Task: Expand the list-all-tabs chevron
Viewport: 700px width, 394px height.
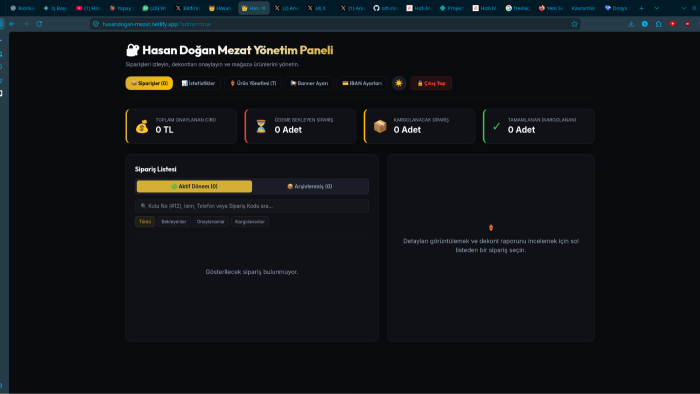Action: pyautogui.click(x=657, y=8)
